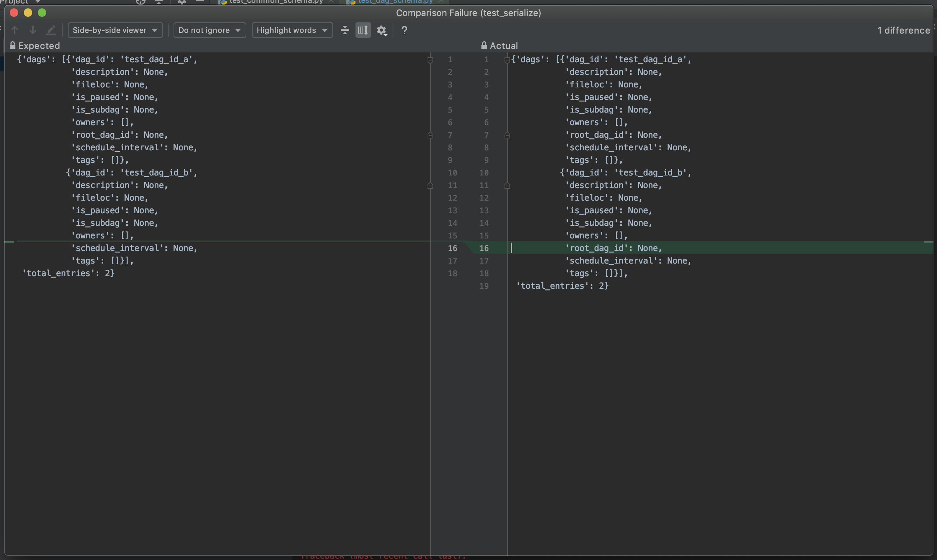The image size is (937, 560).
Task: Click lock icon beside Actual
Action: tap(484, 46)
